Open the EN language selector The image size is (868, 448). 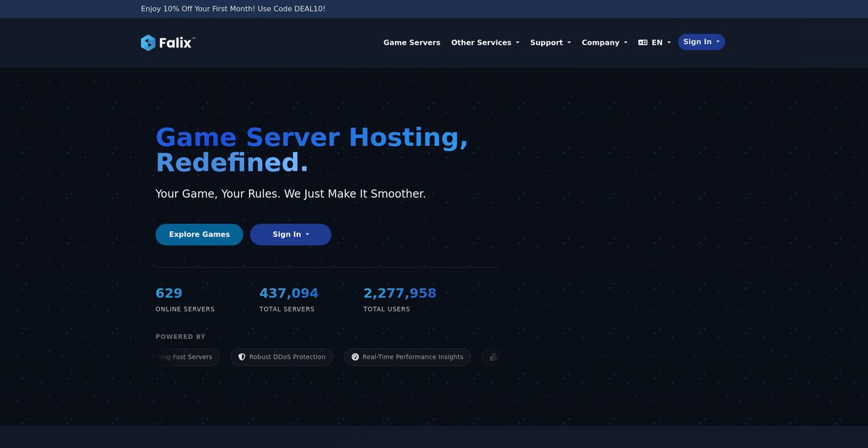(x=655, y=43)
